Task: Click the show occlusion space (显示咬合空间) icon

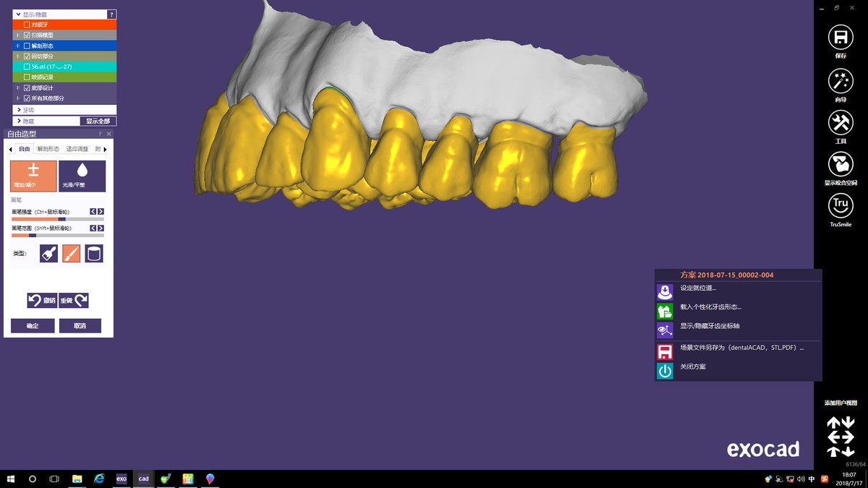Action: [841, 163]
